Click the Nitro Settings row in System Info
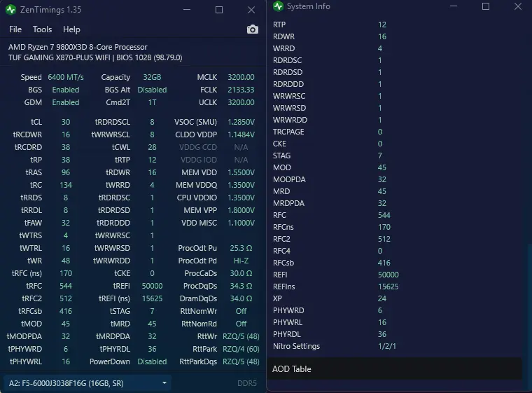The height and width of the screenshot is (393, 532). (394, 346)
